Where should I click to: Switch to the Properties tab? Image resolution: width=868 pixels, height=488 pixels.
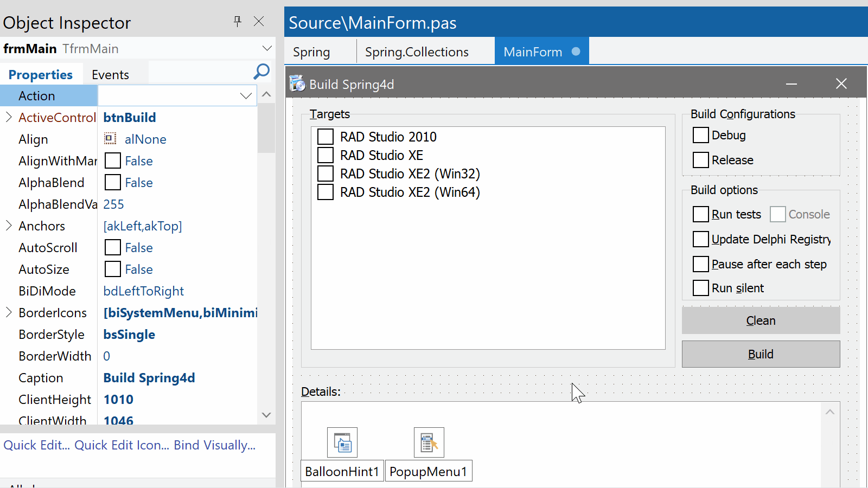click(x=41, y=74)
